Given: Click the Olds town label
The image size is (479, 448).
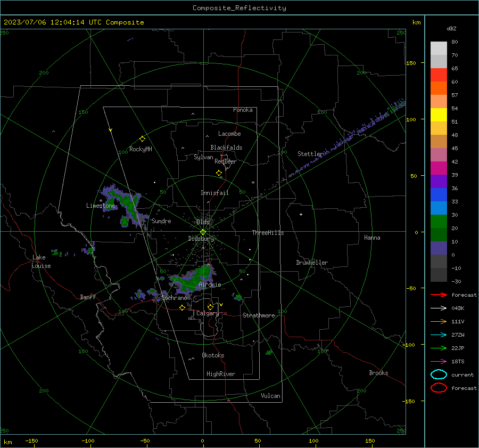Looking at the screenshot, I should coord(203,222).
